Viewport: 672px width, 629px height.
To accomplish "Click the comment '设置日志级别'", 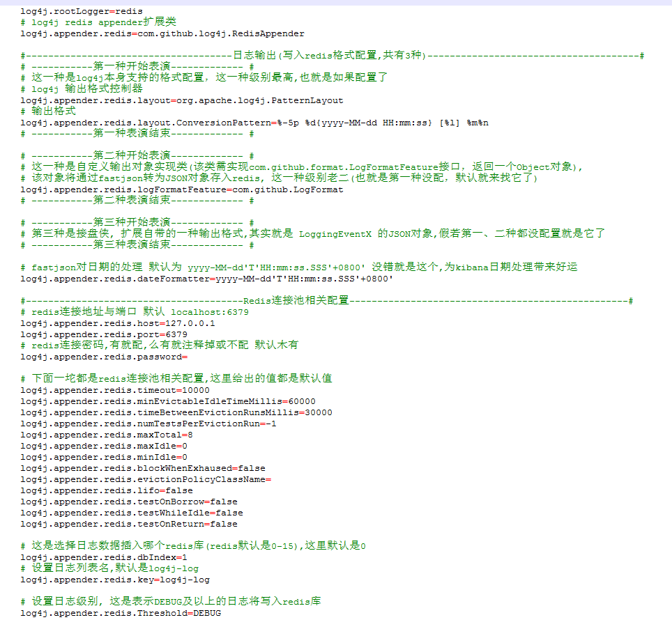I will 171,600.
